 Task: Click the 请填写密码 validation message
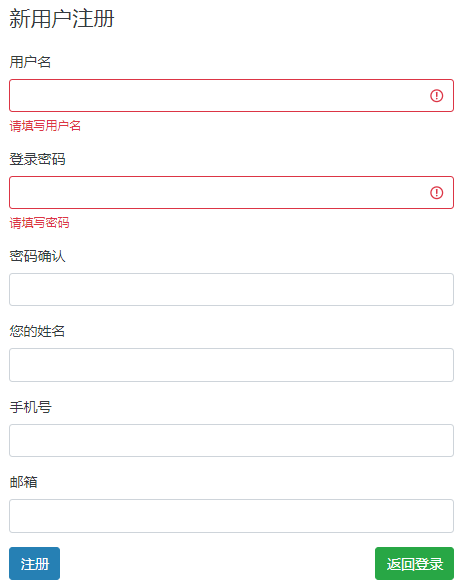click(39, 223)
